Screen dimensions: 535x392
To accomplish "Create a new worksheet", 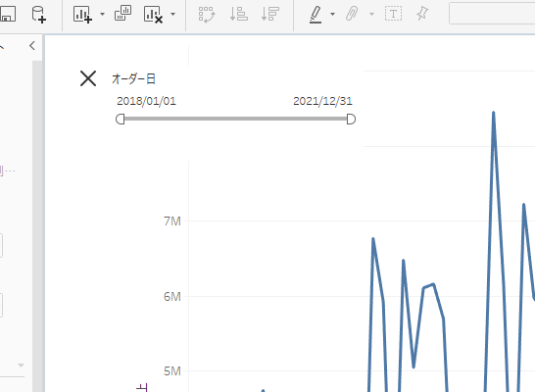I will coord(82,15).
